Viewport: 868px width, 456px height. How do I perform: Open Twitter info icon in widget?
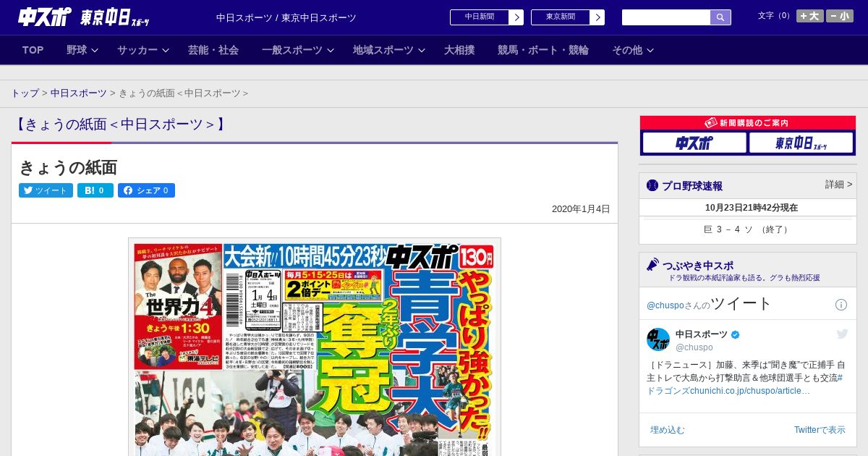click(841, 305)
